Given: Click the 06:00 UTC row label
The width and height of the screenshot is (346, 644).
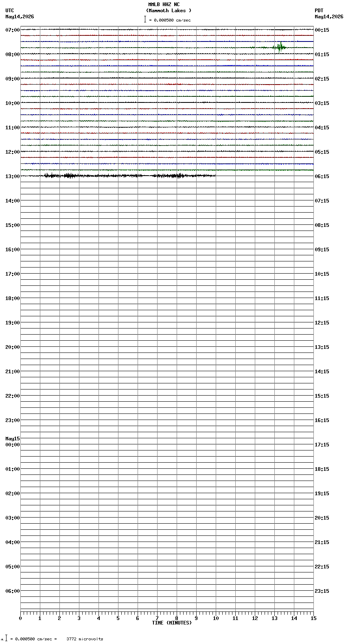Looking at the screenshot, I should tap(13, 591).
